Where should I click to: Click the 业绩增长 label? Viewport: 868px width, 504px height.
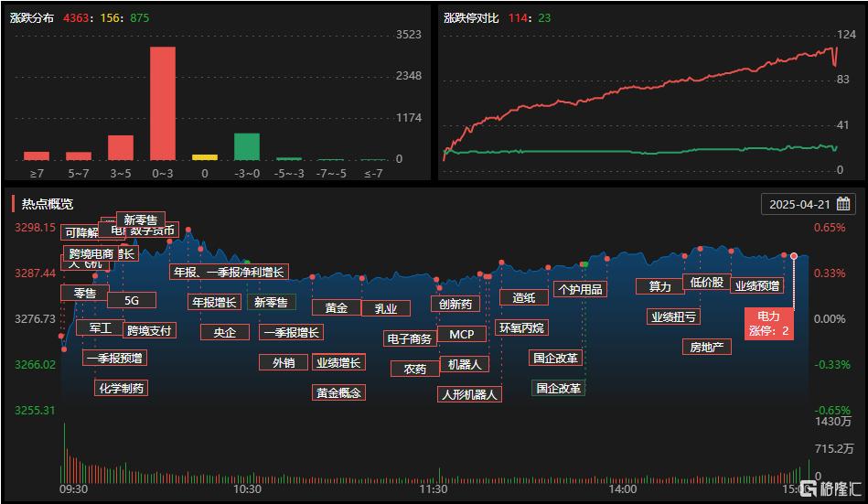(338, 362)
